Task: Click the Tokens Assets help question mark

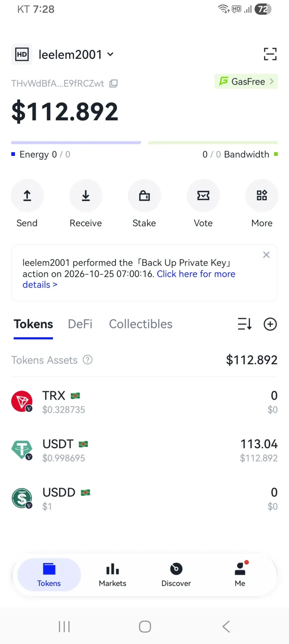Action: (88, 360)
